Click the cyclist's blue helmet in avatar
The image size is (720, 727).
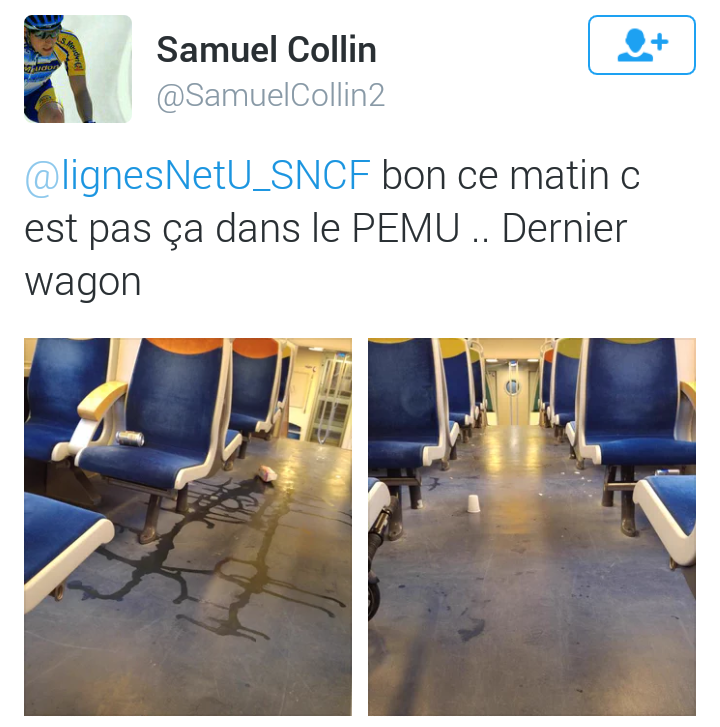point(43,22)
